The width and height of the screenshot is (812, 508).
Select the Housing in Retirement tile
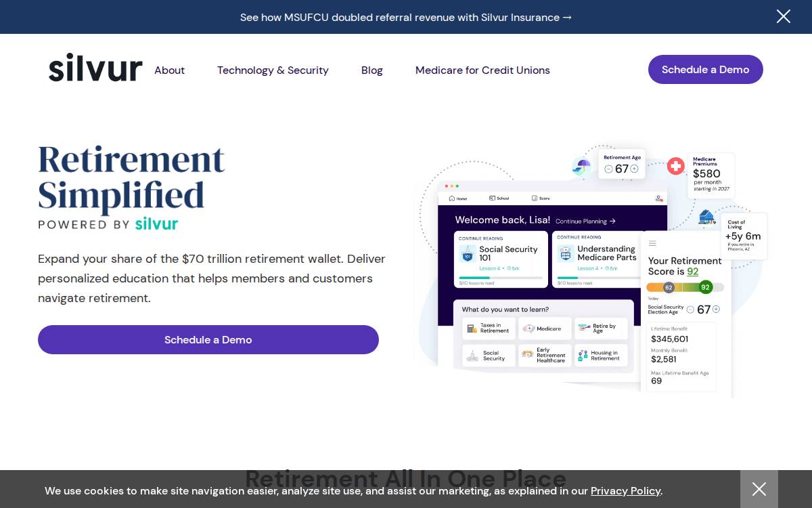point(601,356)
